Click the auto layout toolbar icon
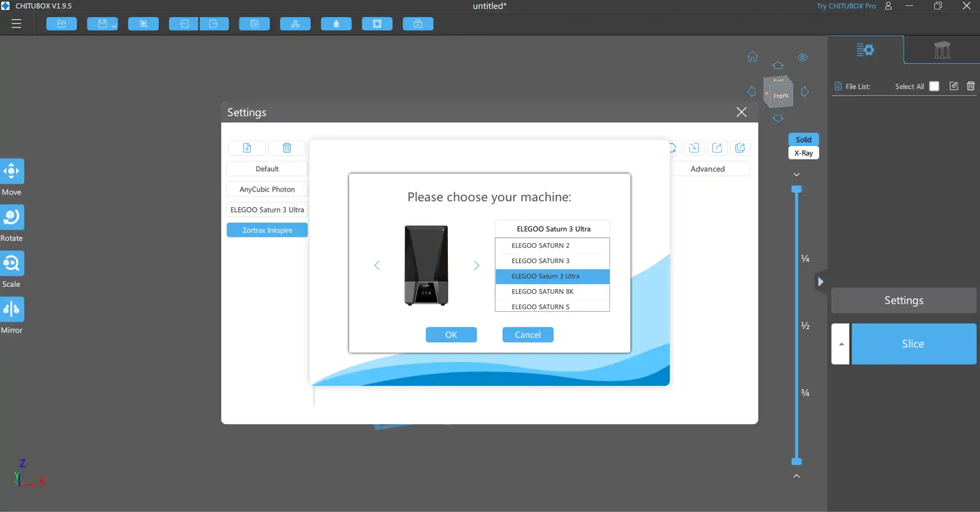The image size is (980, 512). [x=295, y=24]
